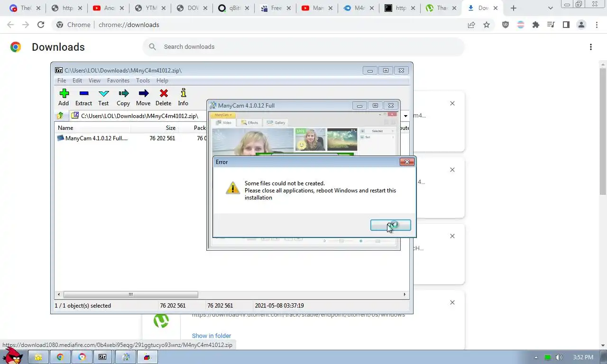
Task: Close the Error dialog with red X
Action: pyautogui.click(x=407, y=162)
